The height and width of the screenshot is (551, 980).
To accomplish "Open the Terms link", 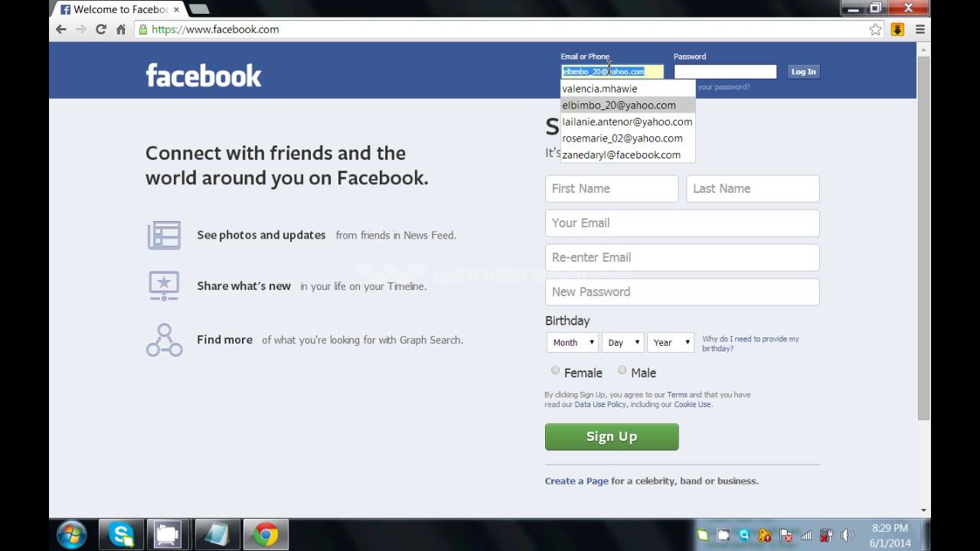I will [x=677, y=395].
